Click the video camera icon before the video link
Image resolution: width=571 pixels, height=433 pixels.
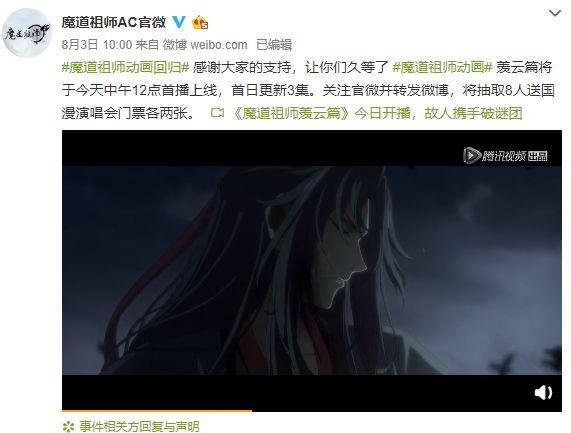tap(217, 113)
